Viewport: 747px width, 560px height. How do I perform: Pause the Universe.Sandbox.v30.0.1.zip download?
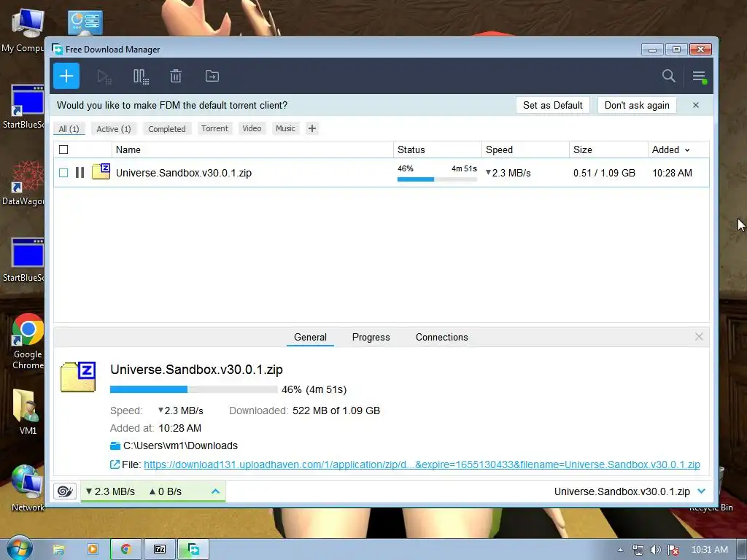click(x=80, y=172)
